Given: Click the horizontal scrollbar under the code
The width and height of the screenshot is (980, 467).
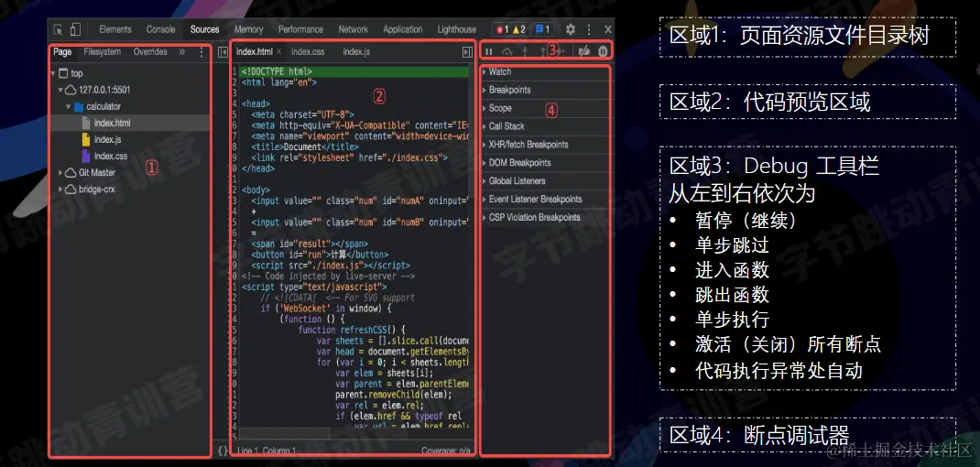Looking at the screenshot, I should (284, 433).
